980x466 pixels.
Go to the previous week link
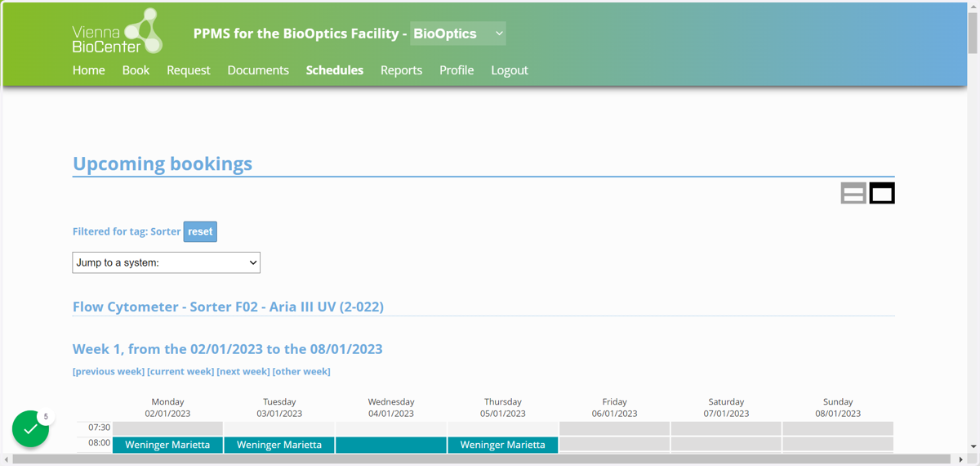109,371
